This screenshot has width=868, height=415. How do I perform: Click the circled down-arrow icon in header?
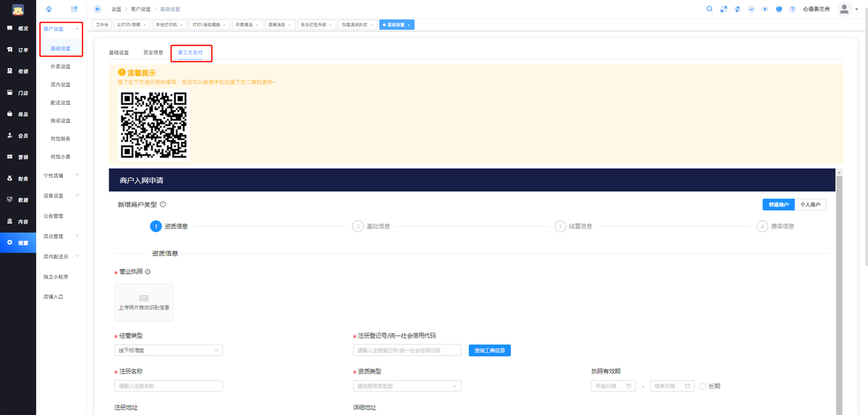(752, 9)
